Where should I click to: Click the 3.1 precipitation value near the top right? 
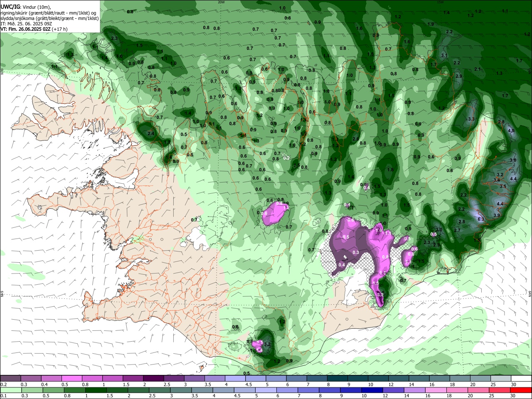[x=444, y=55]
